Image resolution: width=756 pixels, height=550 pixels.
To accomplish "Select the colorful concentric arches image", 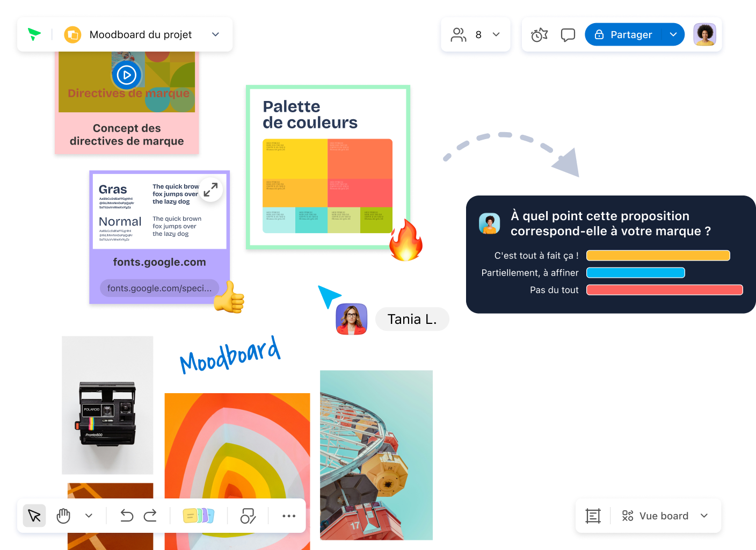I will 237,446.
